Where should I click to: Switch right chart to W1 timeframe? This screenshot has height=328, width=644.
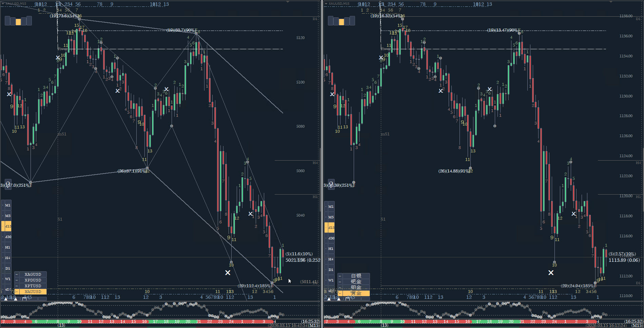[x=331, y=280]
